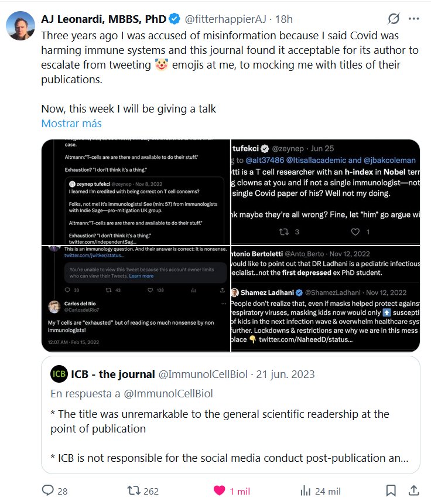The height and width of the screenshot is (504, 431).
Task: Click the AJ Leonardi, MBBS, PhD name
Action: [x=104, y=19]
